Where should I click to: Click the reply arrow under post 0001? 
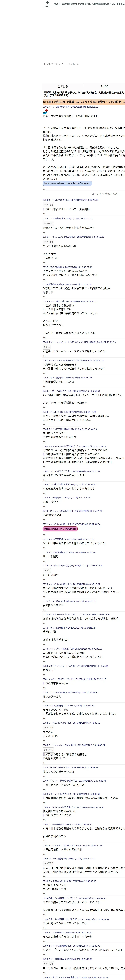tap(44, 189)
